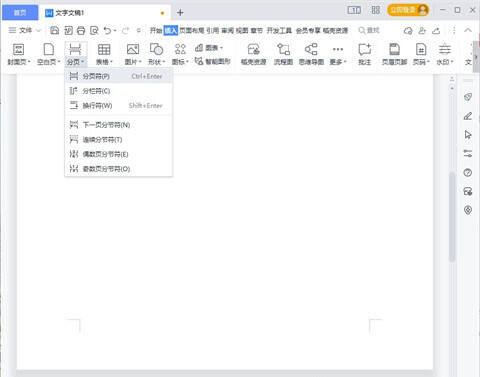Add a 批注 comment

(x=364, y=54)
